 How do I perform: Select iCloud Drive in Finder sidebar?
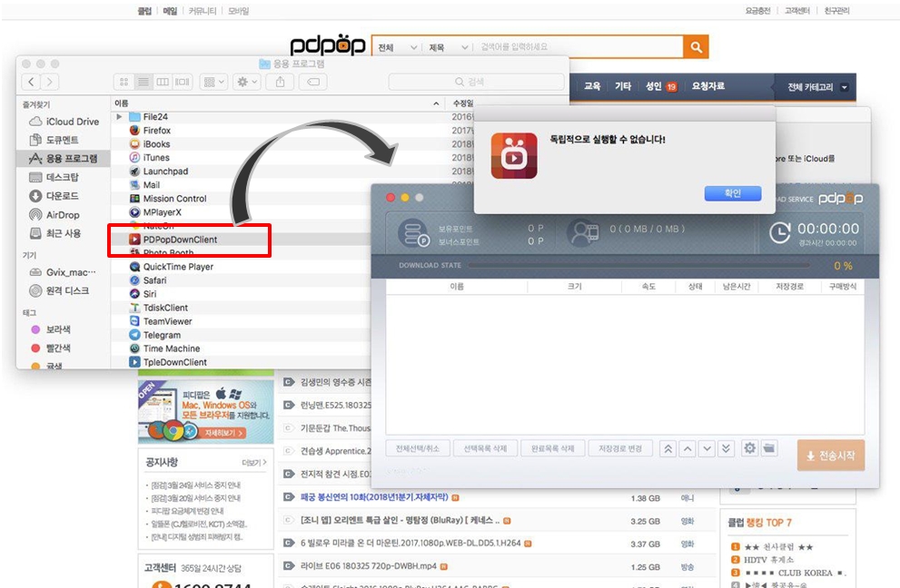pos(64,122)
